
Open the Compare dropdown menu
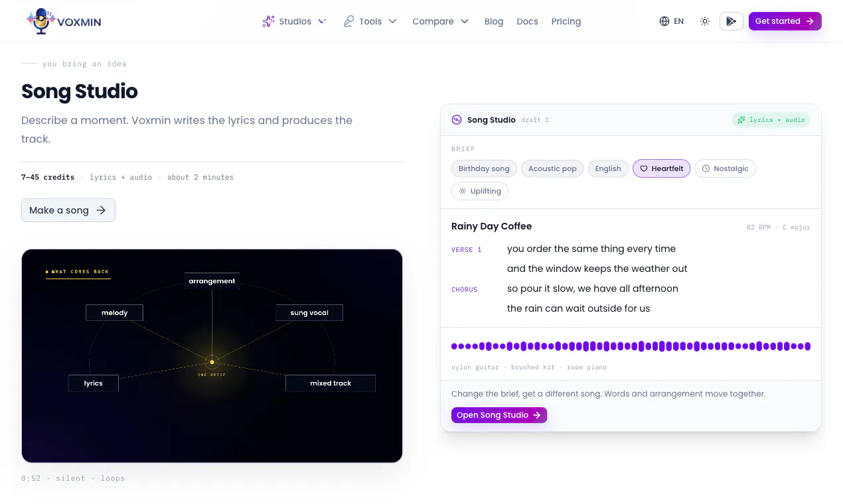[x=441, y=21]
